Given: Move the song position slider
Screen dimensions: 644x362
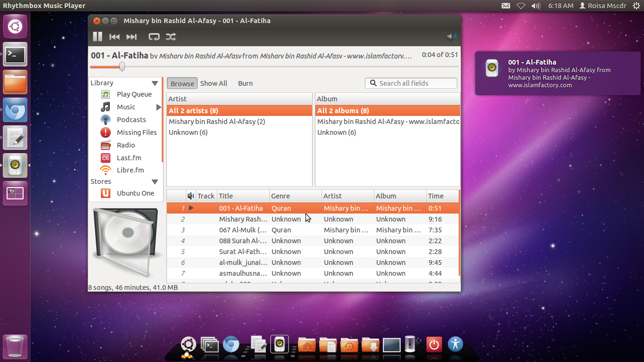Looking at the screenshot, I should [x=122, y=67].
